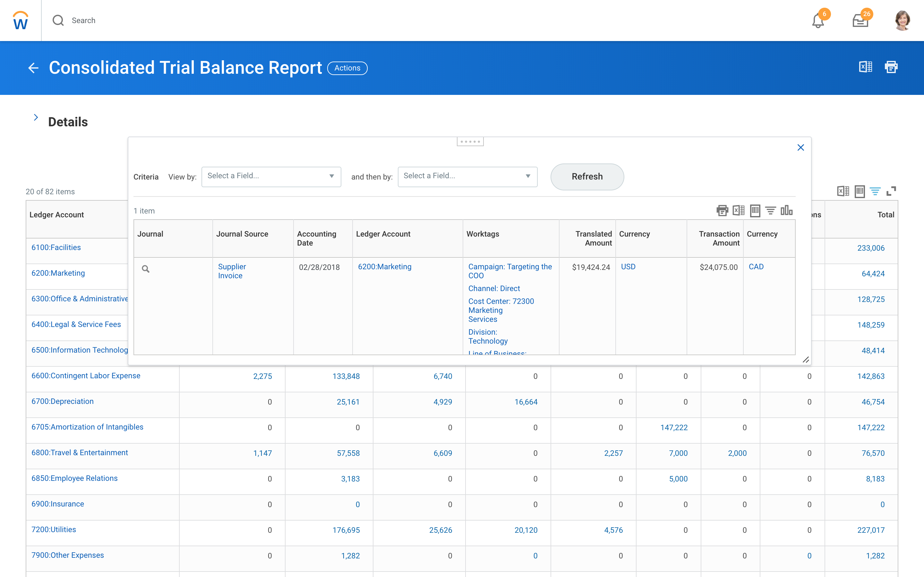Click the Refresh button
924x577 pixels.
point(587,177)
